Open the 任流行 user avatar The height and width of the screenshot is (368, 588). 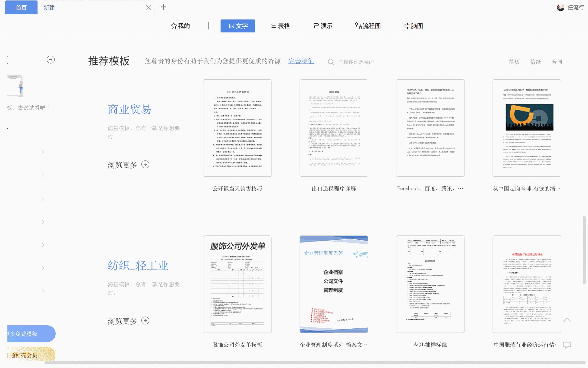pos(561,7)
